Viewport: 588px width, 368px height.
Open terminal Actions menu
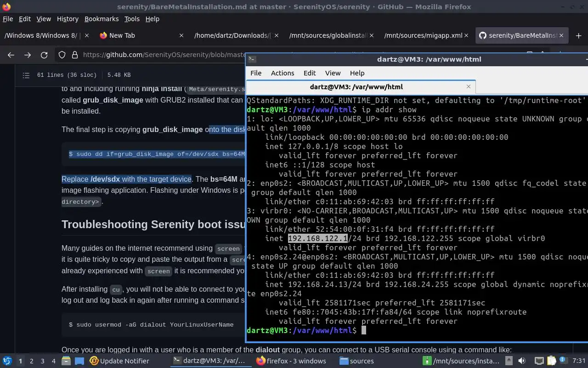283,73
